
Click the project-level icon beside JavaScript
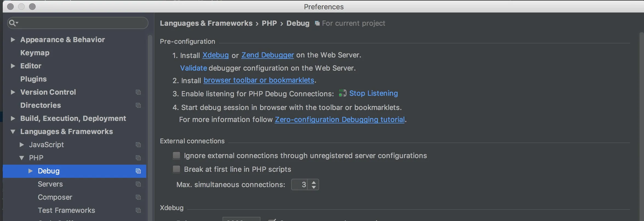[138, 145]
